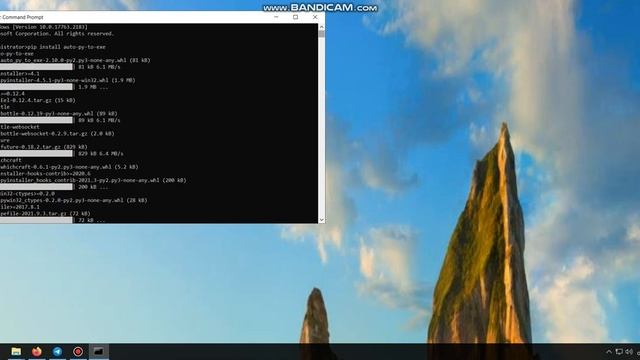Click the Command Prompt title text
Screen dimensions: 640x360
click(22, 17)
